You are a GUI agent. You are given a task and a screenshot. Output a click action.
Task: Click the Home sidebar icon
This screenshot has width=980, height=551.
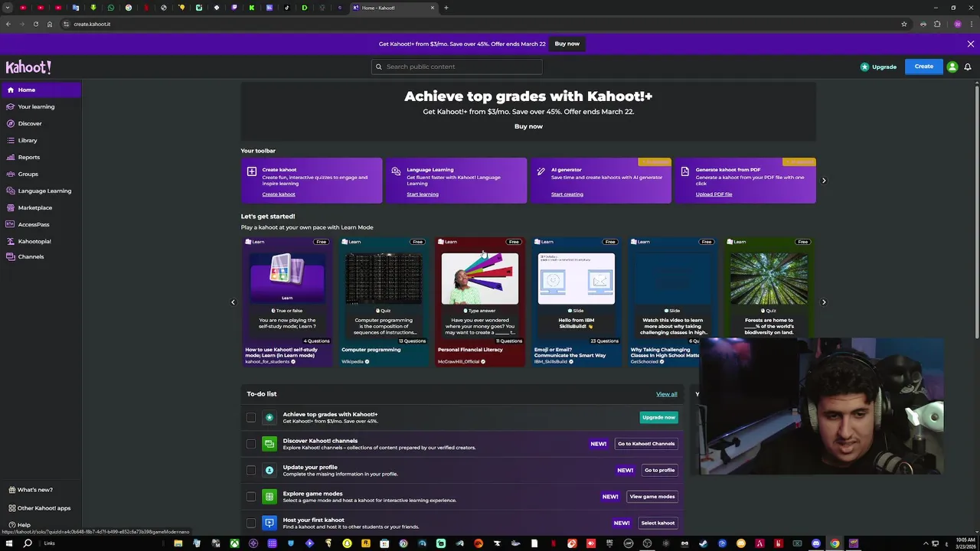11,90
